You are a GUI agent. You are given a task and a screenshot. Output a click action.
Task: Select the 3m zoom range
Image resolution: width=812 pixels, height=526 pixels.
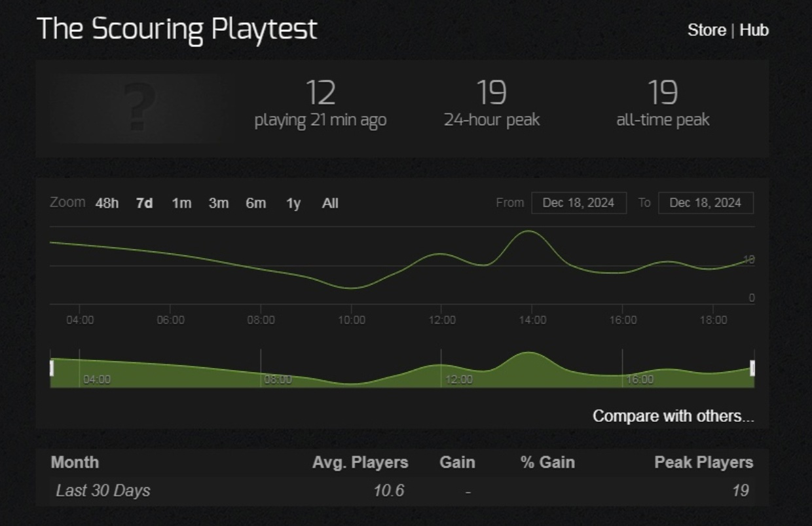pos(219,203)
